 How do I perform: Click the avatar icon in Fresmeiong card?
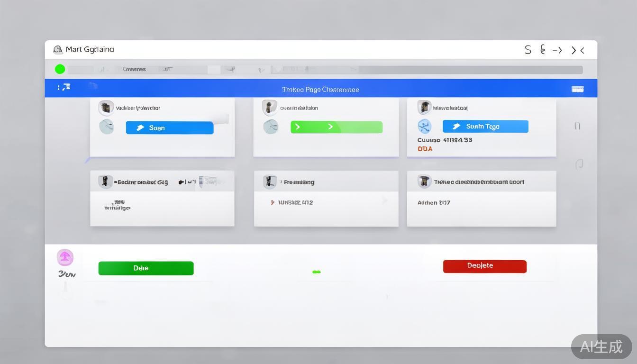point(270,182)
